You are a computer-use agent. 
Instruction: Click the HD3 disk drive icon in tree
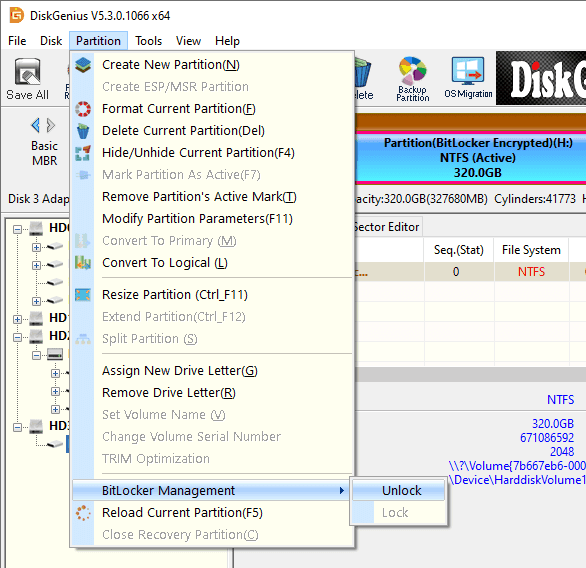[36, 426]
